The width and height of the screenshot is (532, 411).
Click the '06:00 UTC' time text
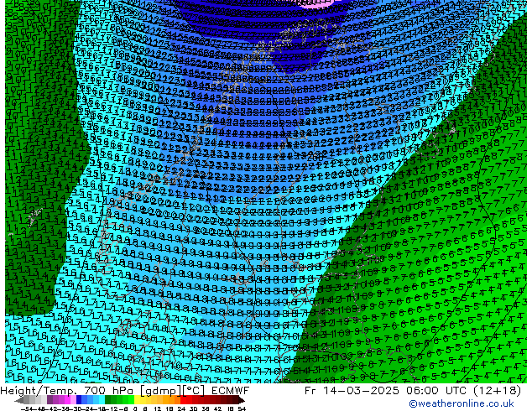point(435,391)
